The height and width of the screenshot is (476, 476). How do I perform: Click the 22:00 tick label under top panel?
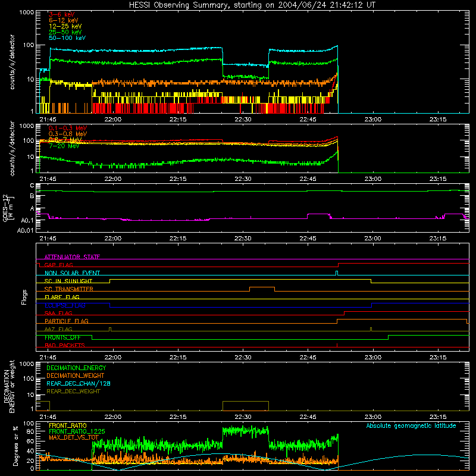(113, 120)
